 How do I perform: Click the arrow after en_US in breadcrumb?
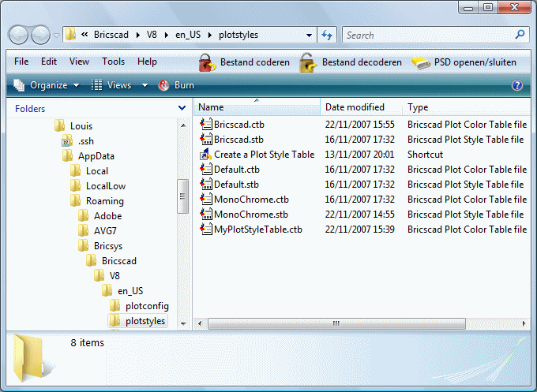210,35
